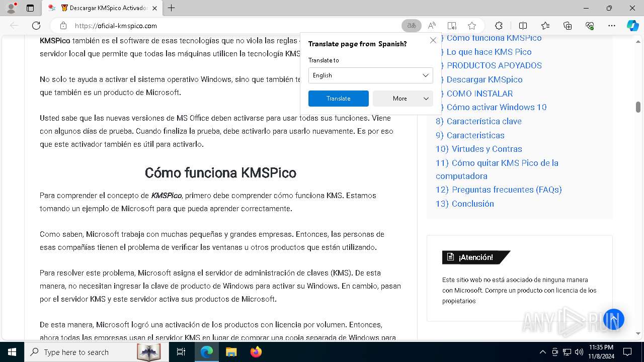Click the blue scroll-to-top arrow button
This screenshot has height=362, width=644.
613,319
